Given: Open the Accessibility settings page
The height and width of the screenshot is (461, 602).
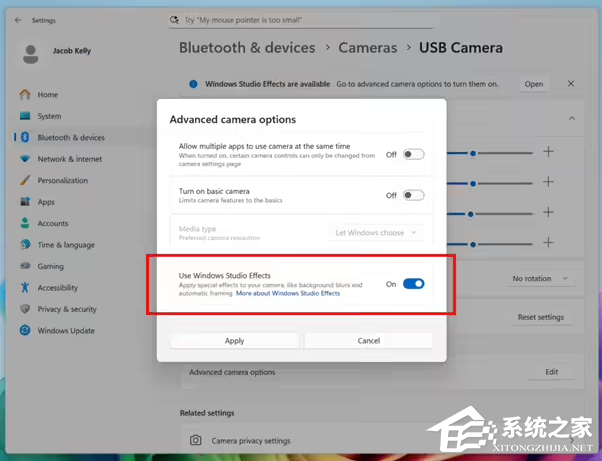Looking at the screenshot, I should 58,288.
